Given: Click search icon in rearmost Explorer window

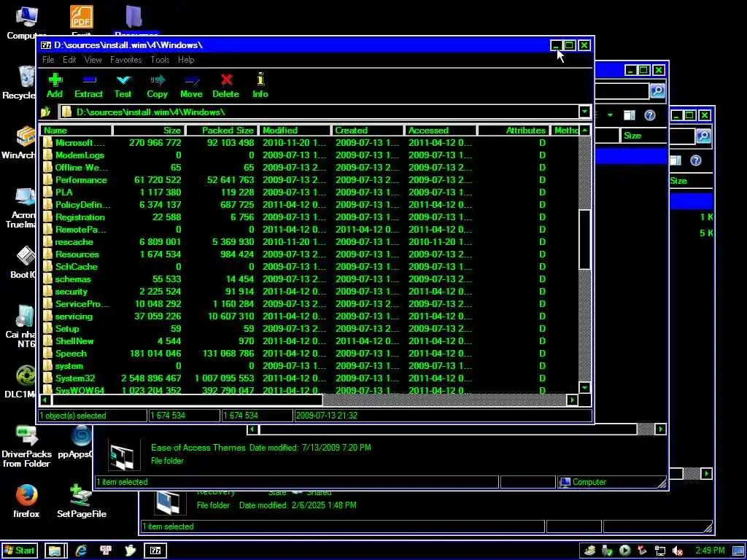Looking at the screenshot, I should point(703,136).
